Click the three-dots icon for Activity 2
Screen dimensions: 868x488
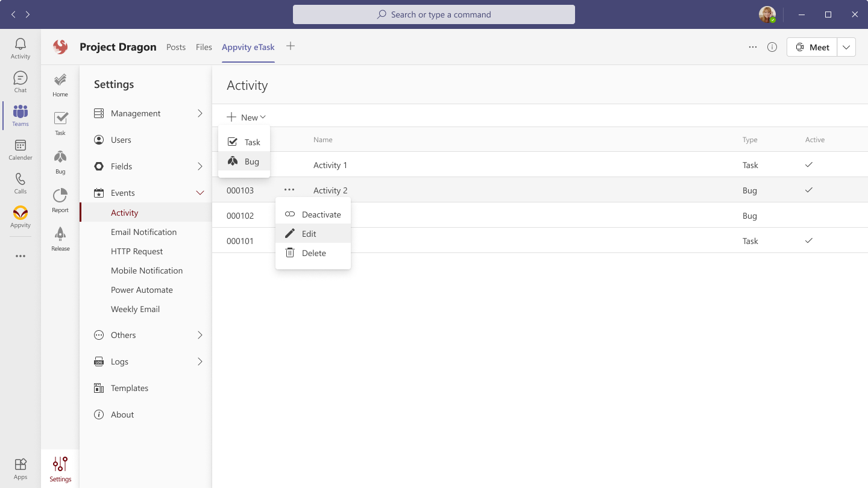tap(289, 190)
